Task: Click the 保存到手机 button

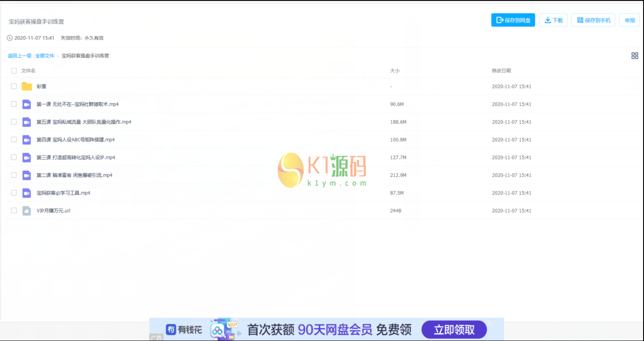Action: [593, 20]
